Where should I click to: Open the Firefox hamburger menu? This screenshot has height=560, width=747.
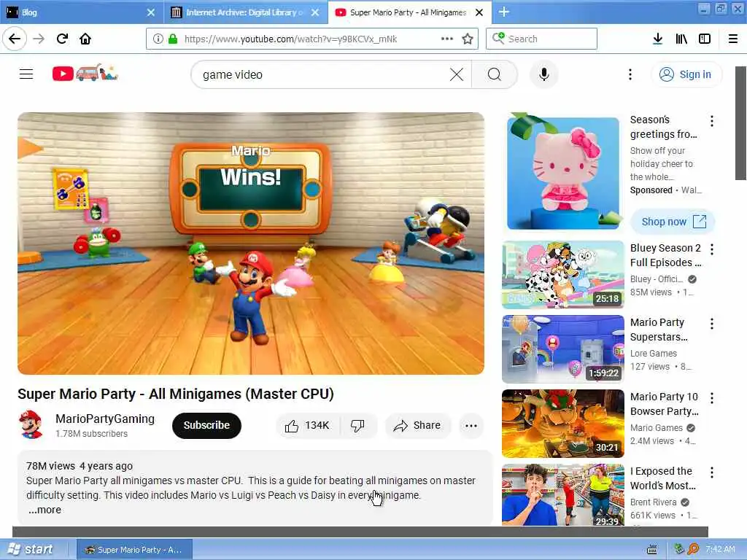point(733,39)
